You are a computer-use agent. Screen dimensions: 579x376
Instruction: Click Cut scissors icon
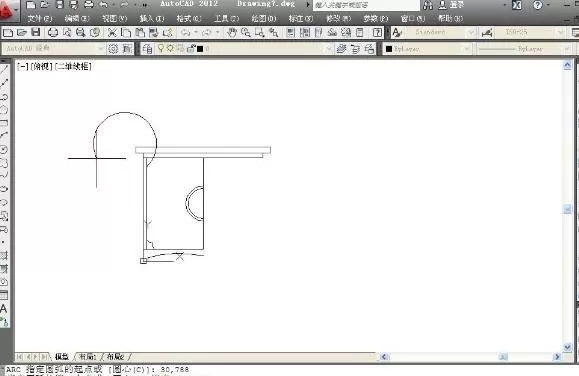(x=112, y=33)
